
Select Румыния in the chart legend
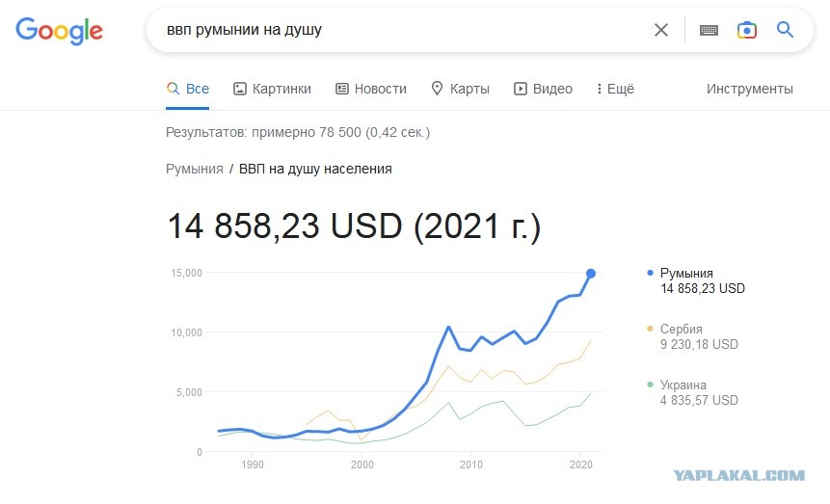point(686,273)
